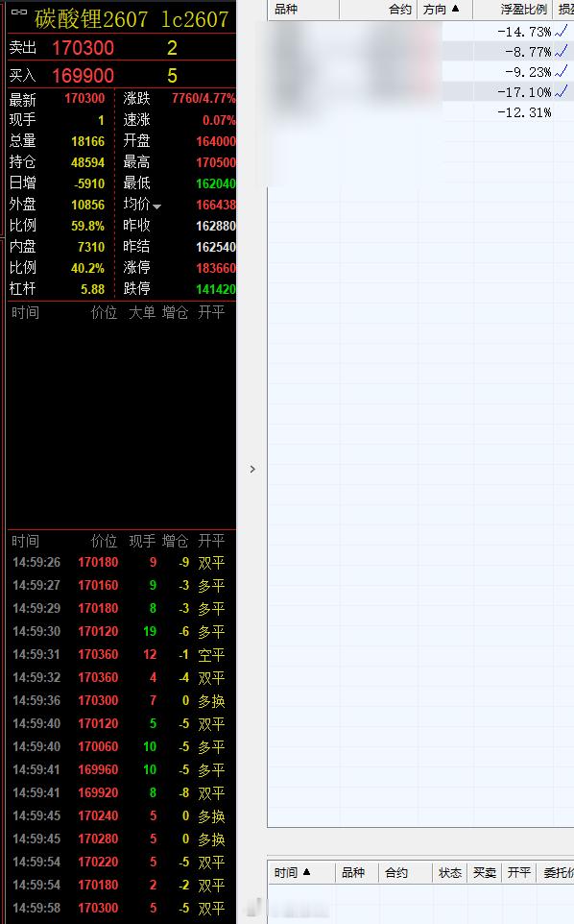Select 昨结 value 162540

point(216,247)
